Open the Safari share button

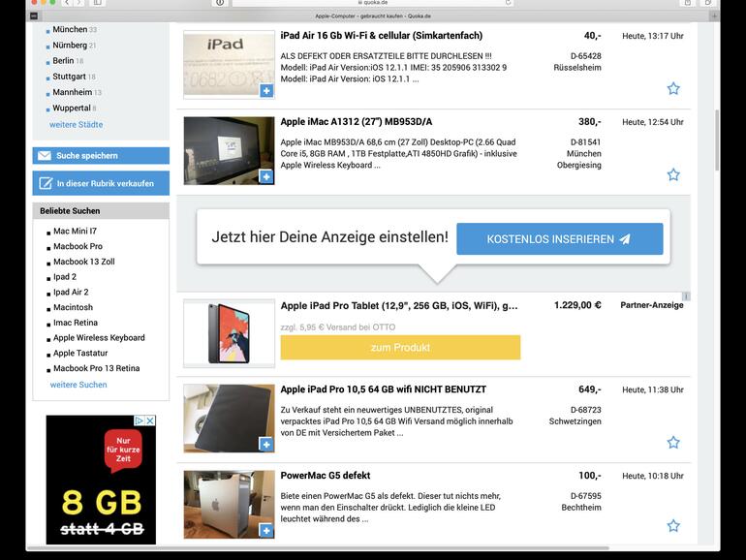[x=688, y=3]
